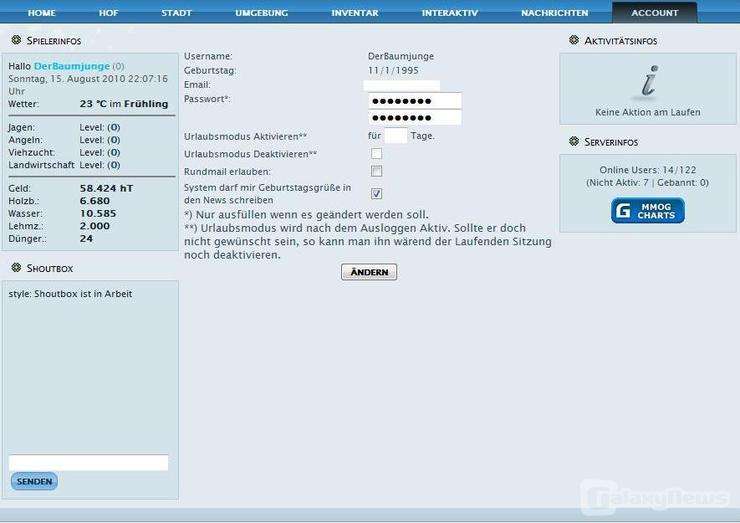Focus the first Passwort field
This screenshot has height=523, width=740.
coord(414,101)
